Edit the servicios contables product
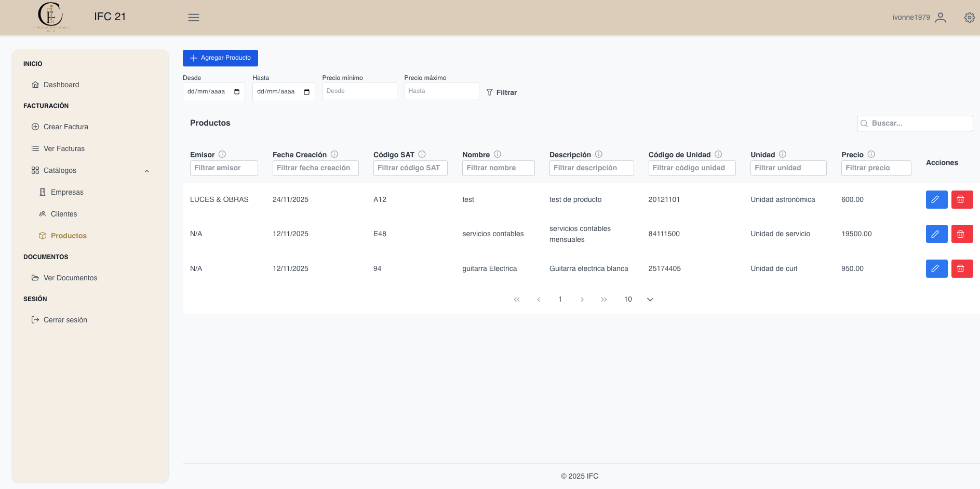980x489 pixels. [936, 234]
